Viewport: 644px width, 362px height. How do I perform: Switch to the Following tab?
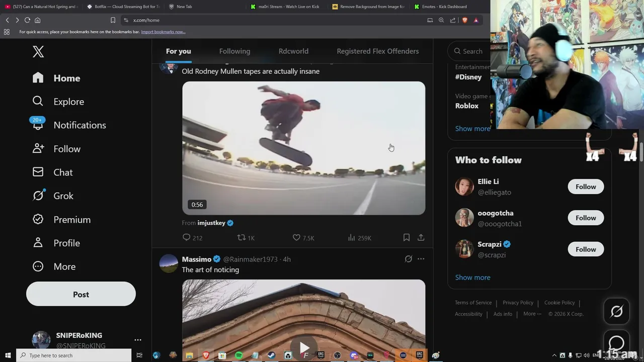pyautogui.click(x=234, y=51)
